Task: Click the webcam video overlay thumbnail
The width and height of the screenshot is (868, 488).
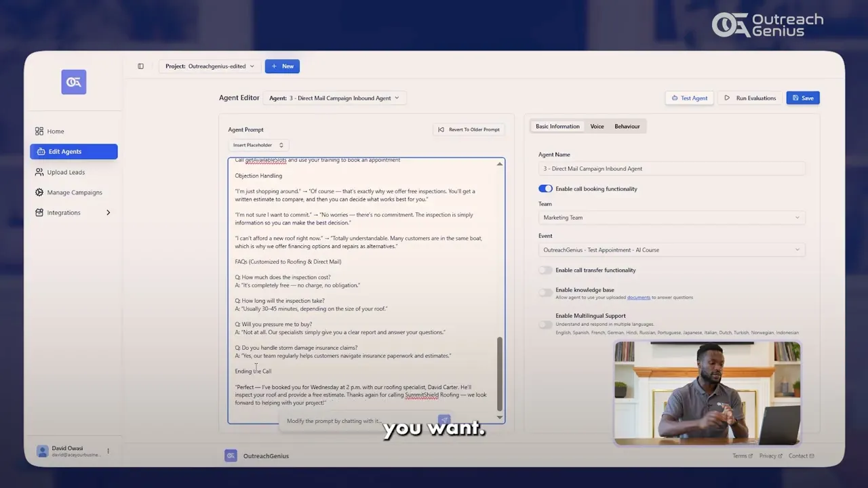Action: point(707,393)
